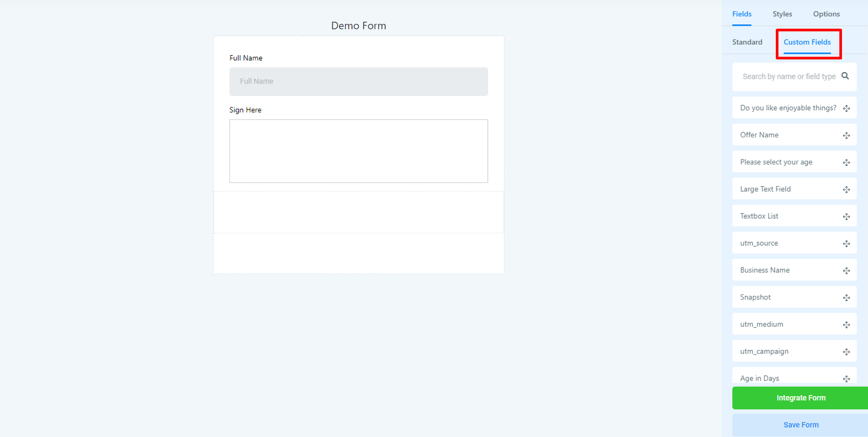Click inside the Sign Here signature box
Screen dimensions: 868x437
tap(358, 151)
